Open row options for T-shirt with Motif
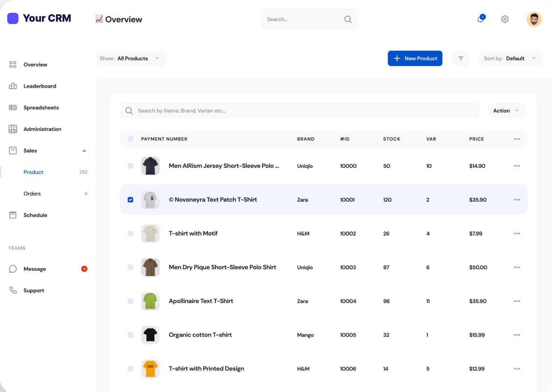 tap(517, 233)
